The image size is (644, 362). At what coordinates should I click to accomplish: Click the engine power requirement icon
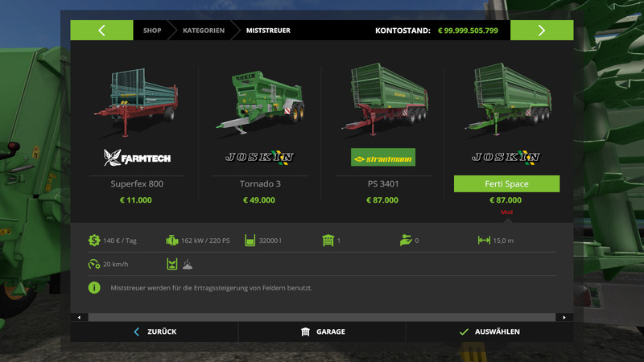pos(171,240)
